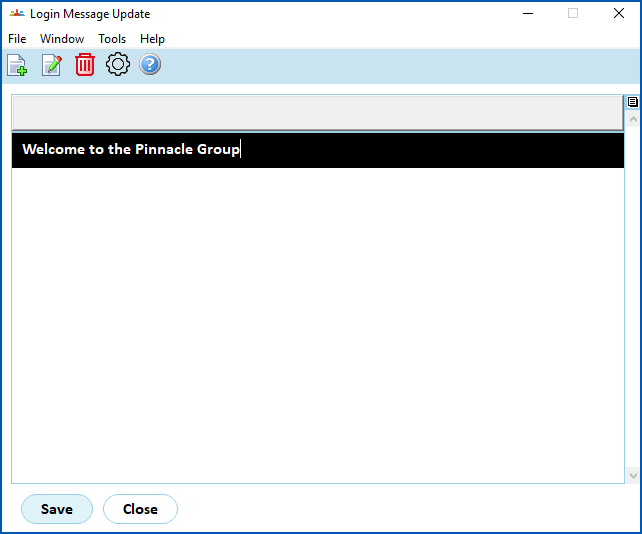This screenshot has width=642, height=534.
Task: Click the list icon above the scrollbar
Action: tap(633, 102)
